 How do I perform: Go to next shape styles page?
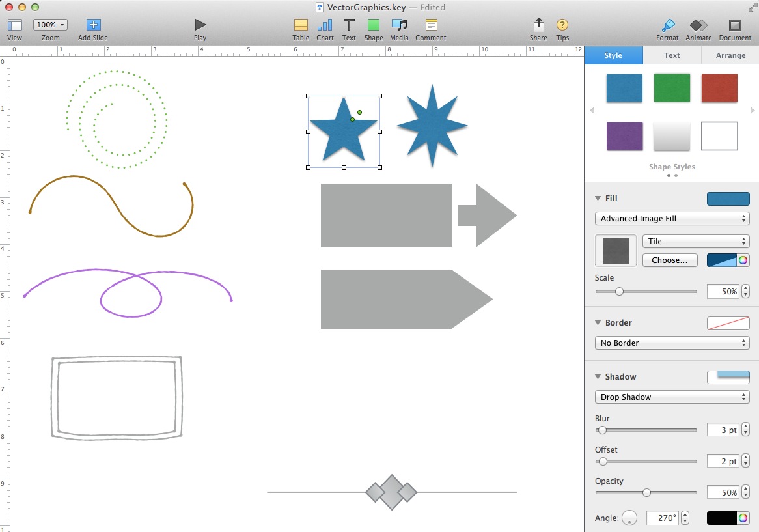(752, 110)
